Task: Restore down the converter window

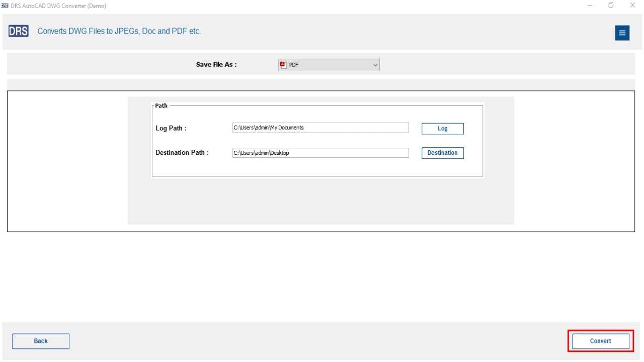Action: [611, 6]
